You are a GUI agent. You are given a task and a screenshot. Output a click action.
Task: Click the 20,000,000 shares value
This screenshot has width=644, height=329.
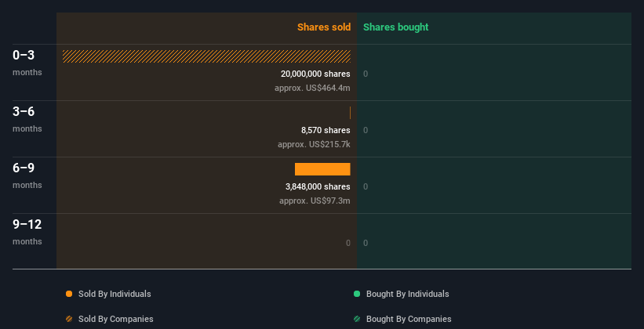[315, 74]
